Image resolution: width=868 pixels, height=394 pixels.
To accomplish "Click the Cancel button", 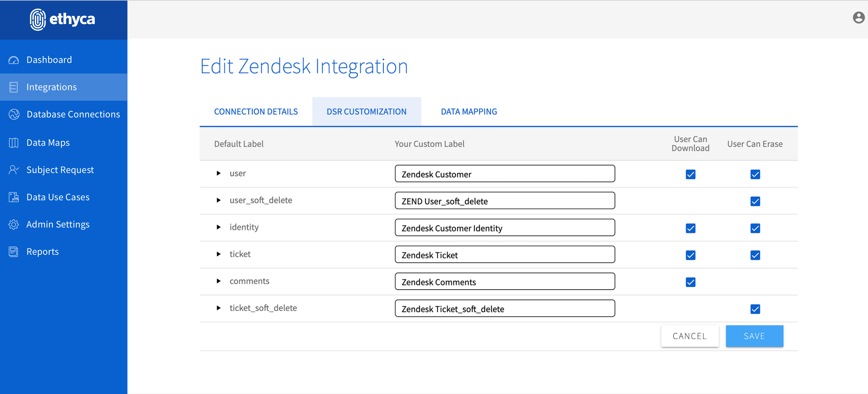I will coord(689,336).
